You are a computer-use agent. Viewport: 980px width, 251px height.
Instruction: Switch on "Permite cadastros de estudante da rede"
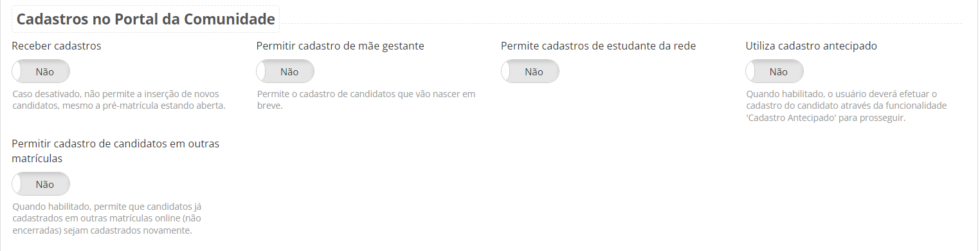(x=531, y=71)
